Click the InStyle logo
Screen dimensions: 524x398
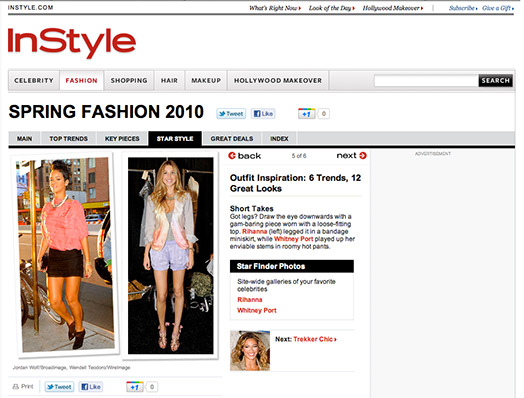tap(72, 42)
